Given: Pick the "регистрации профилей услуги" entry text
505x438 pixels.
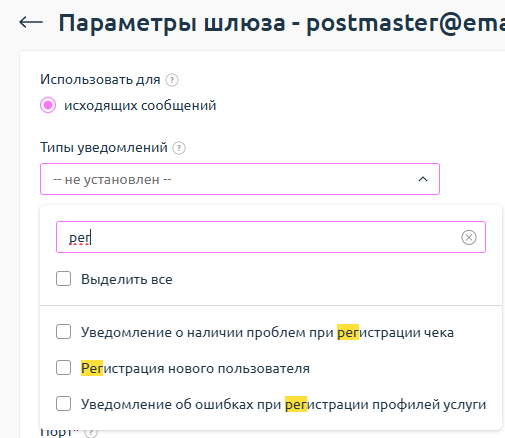Looking at the screenshot, I should click(x=386, y=405).
